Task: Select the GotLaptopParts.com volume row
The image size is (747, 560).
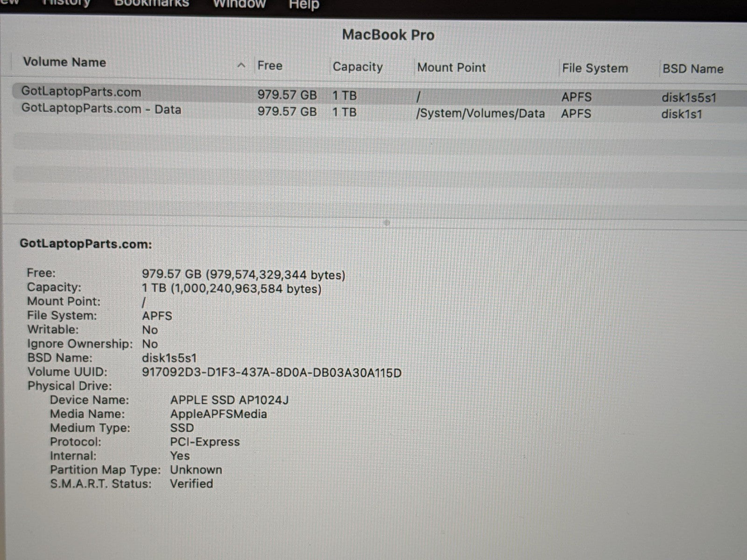Action: pos(81,92)
